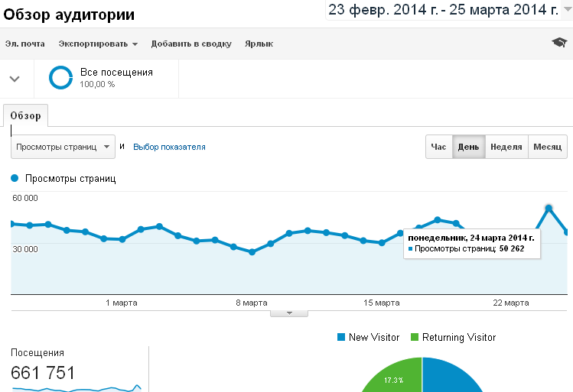Open the date range picker

(x=443, y=10)
